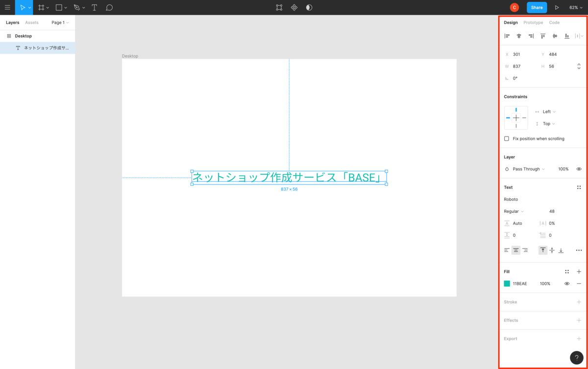Align right horizontally
588x369 pixels.
pos(531,36)
